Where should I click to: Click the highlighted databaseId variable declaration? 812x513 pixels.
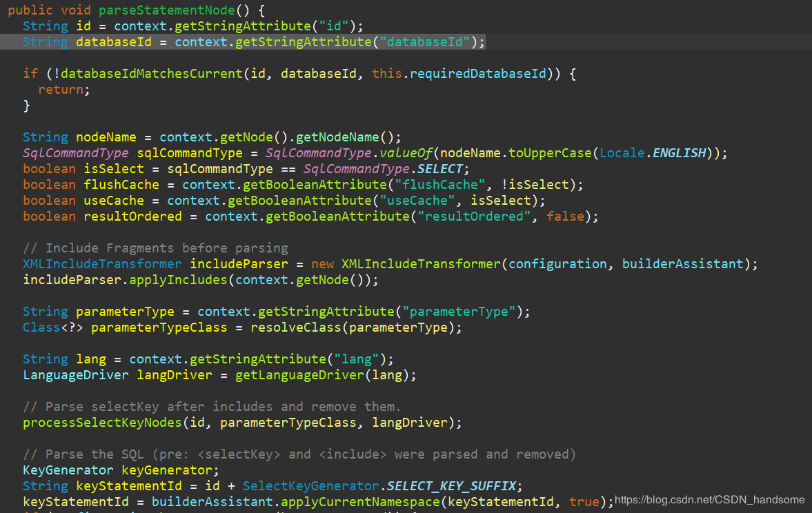(114, 42)
